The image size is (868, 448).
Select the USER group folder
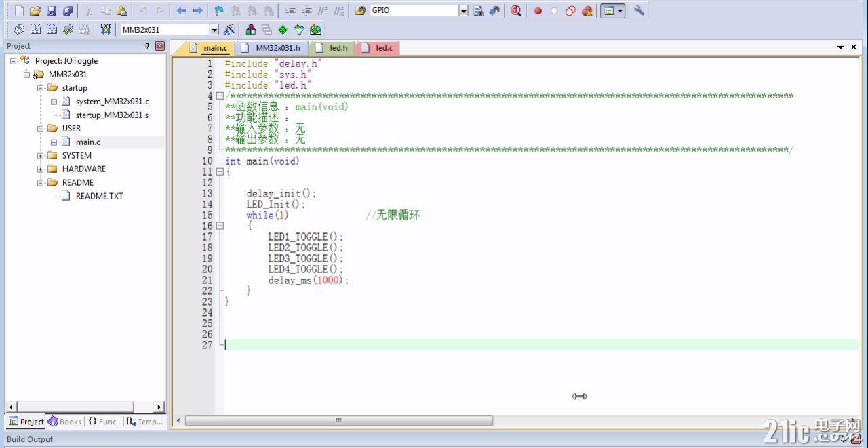pyautogui.click(x=71, y=129)
